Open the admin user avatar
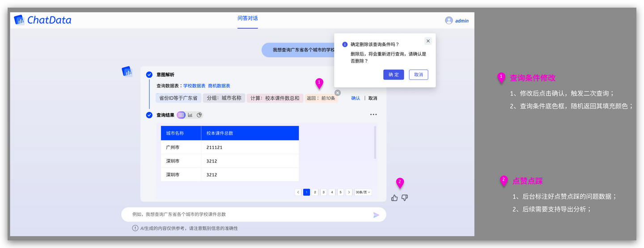The width and height of the screenshot is (644, 248). 449,21
